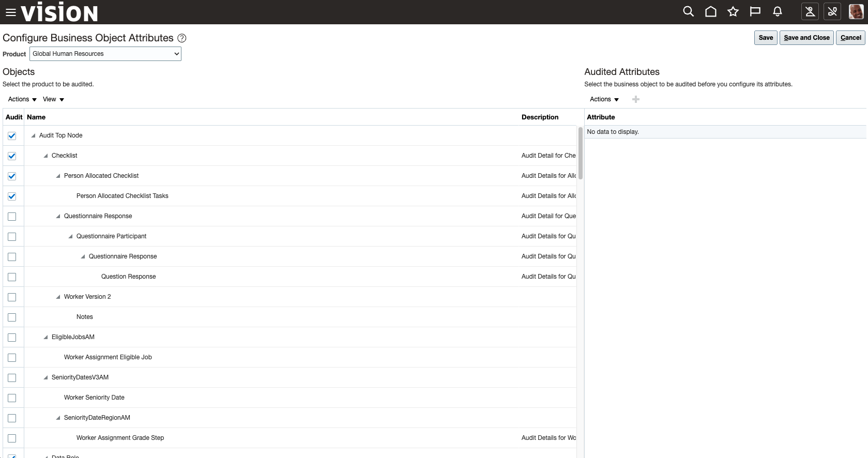Click Save and Close
Image resolution: width=868 pixels, height=458 pixels.
tap(806, 38)
